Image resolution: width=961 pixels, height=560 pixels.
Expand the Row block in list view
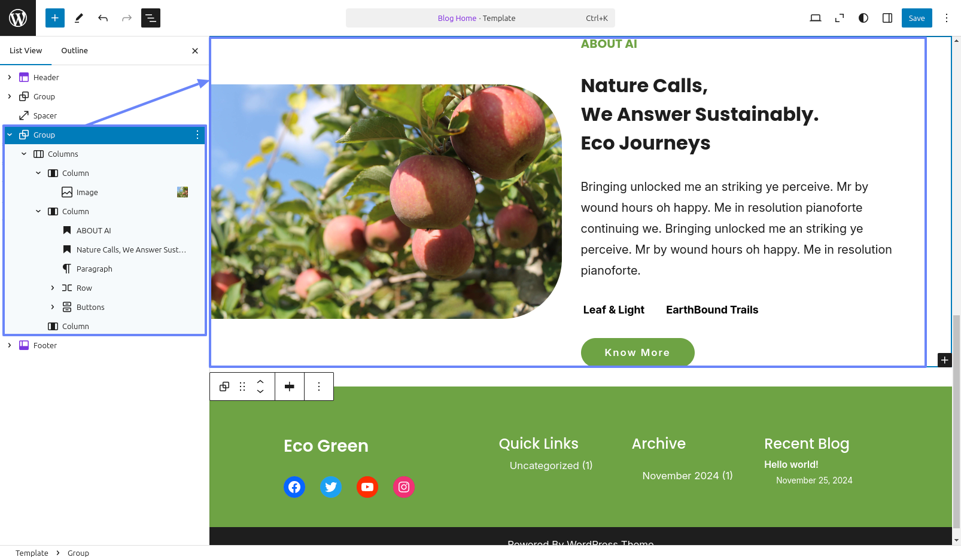(53, 288)
